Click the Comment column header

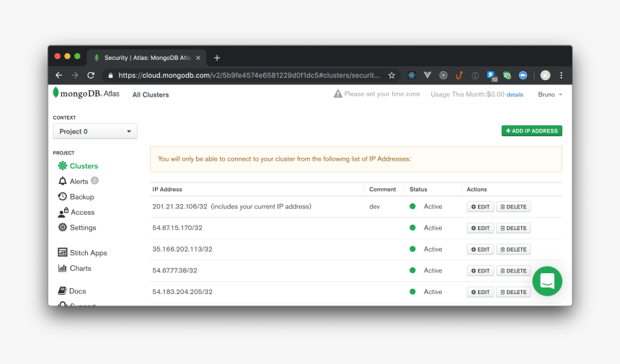[x=382, y=190]
